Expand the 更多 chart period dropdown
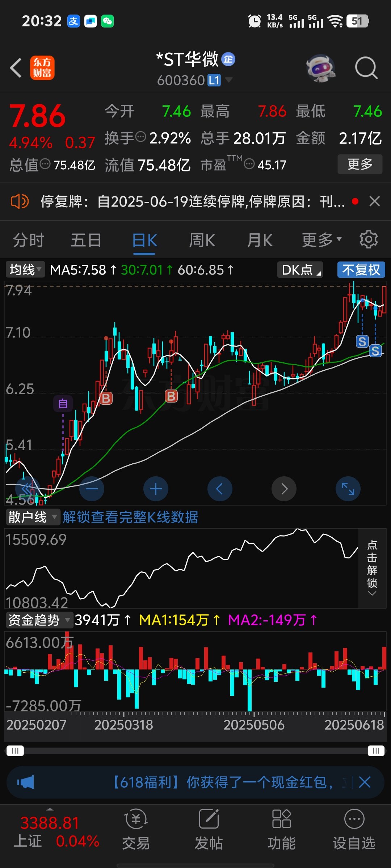 [x=322, y=239]
